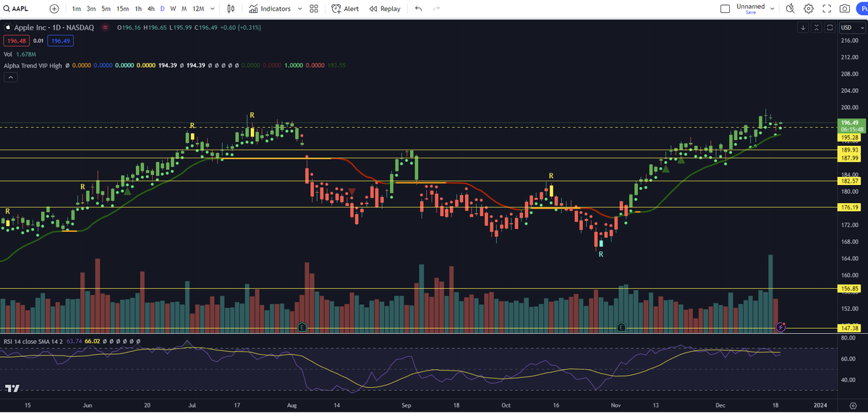This screenshot has height=414, width=868.
Task: Expand the favorite indicators arrow beside Indicators
Action: (x=299, y=9)
